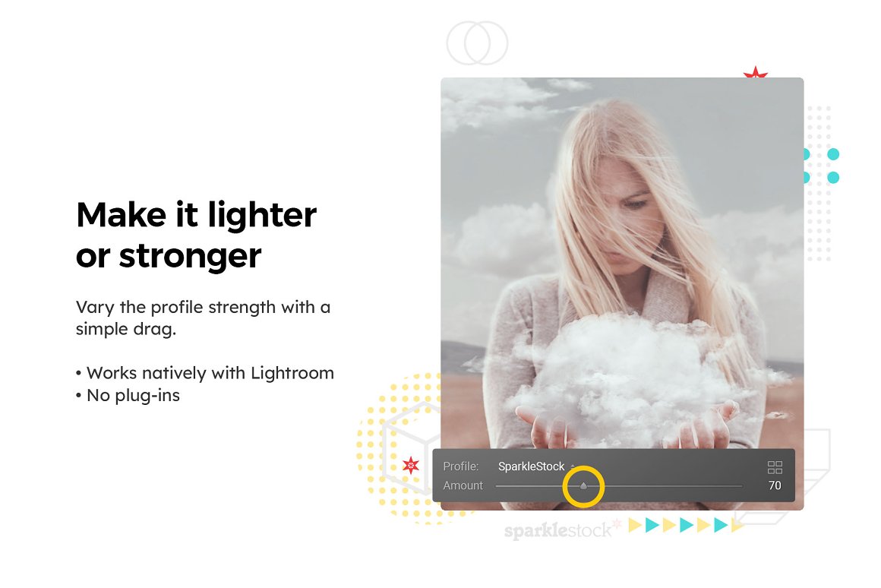Click the overlapping circles icon above photo

tap(477, 43)
